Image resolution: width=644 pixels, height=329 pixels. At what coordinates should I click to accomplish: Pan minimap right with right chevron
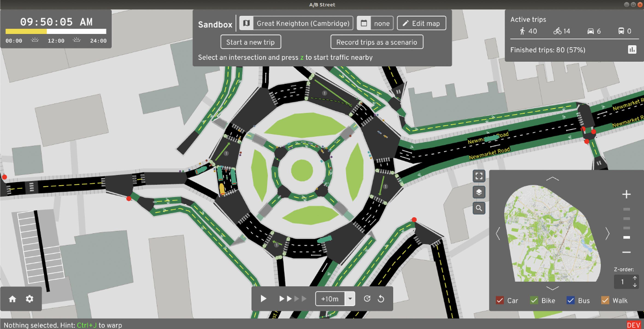click(607, 234)
